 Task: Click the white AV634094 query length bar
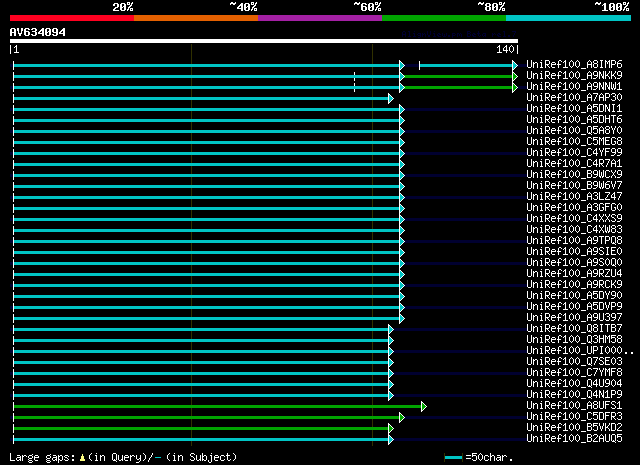pos(264,41)
